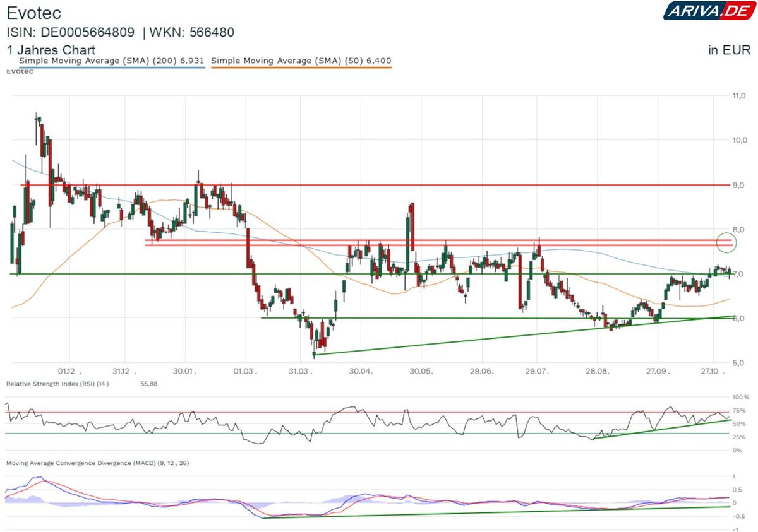
Task: Click the 10,0 price axis label
Action: click(738, 140)
